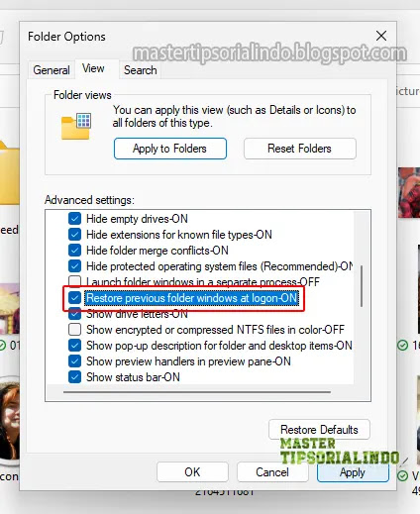Uncheck Show preview handlers in preview pane

point(74,361)
